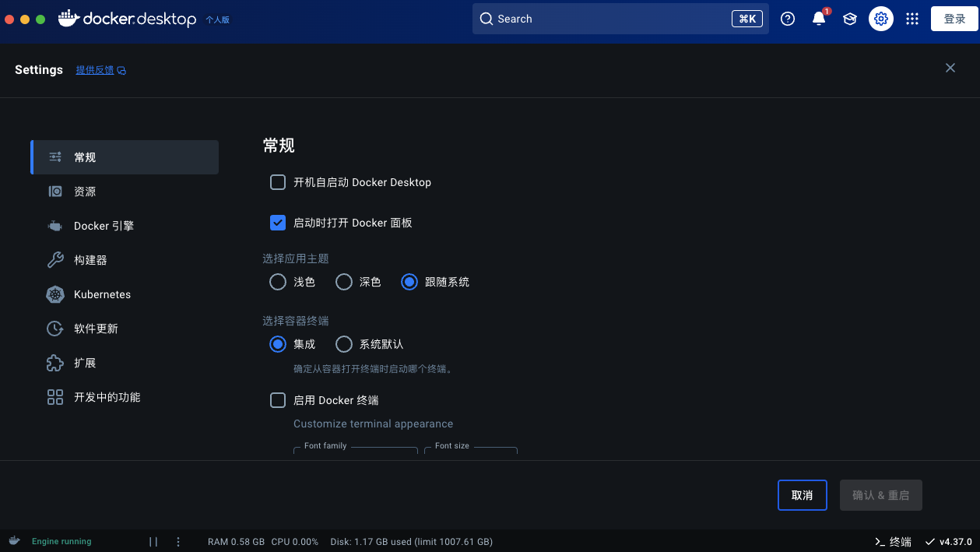Select the 深色 theme radio button
The height and width of the screenshot is (552, 980).
[344, 282]
